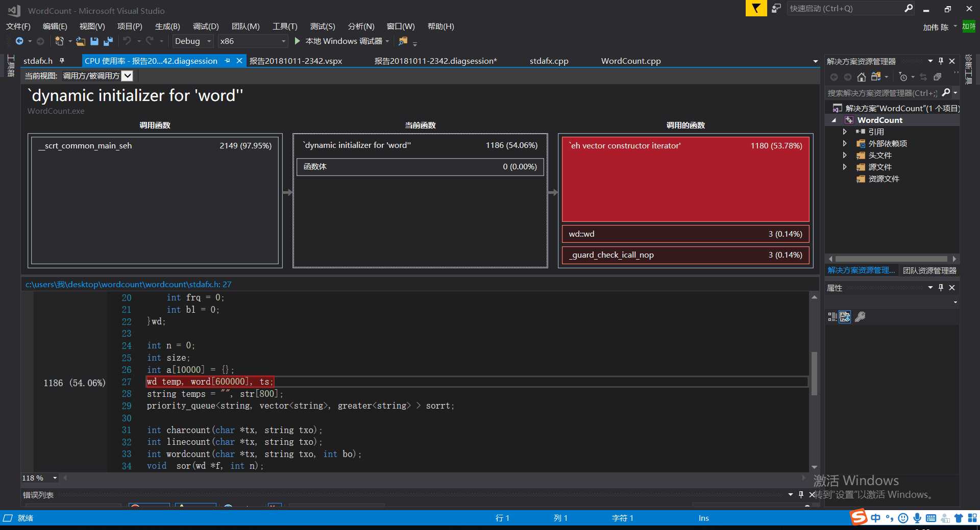Click the Solution/Folder view switch icon
This screenshot has width=980, height=530.
point(876,77)
